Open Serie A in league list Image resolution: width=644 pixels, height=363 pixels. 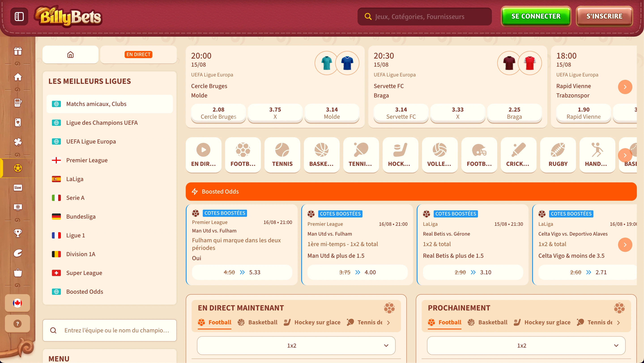pos(109,198)
